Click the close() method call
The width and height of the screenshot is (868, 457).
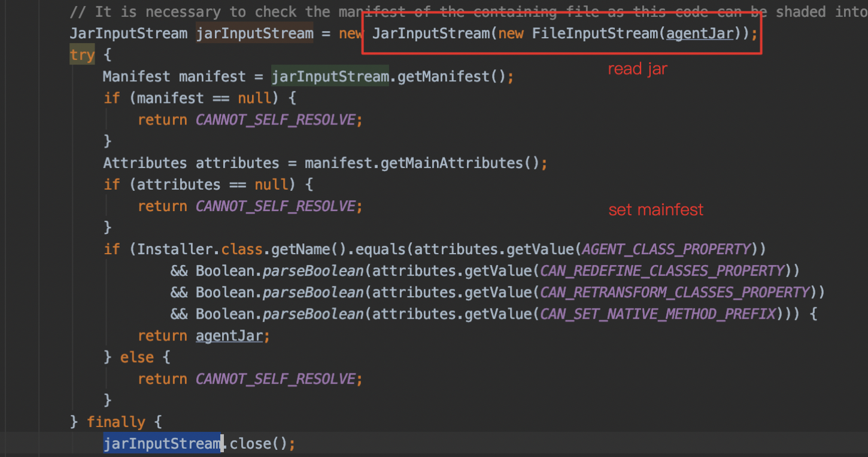pos(259,443)
